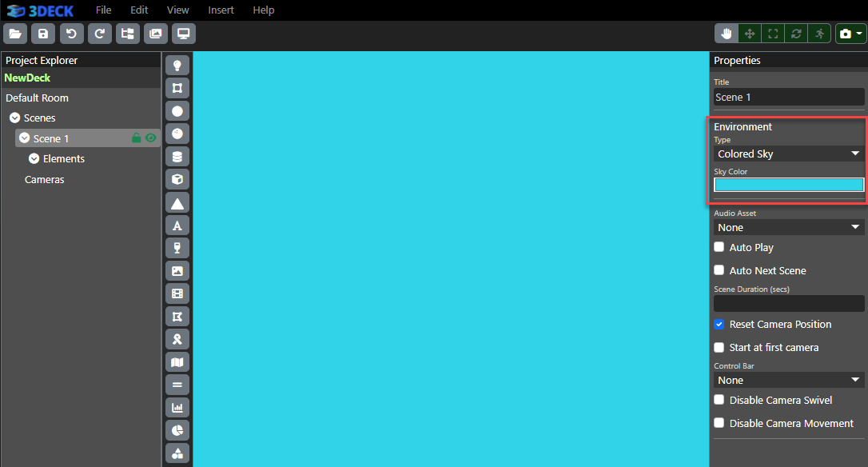Open the File menu
The width and height of the screenshot is (868, 467).
[103, 10]
